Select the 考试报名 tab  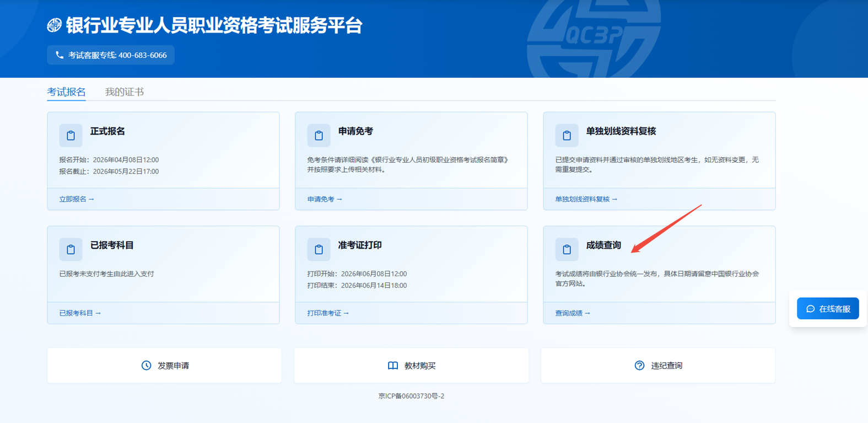pos(66,92)
